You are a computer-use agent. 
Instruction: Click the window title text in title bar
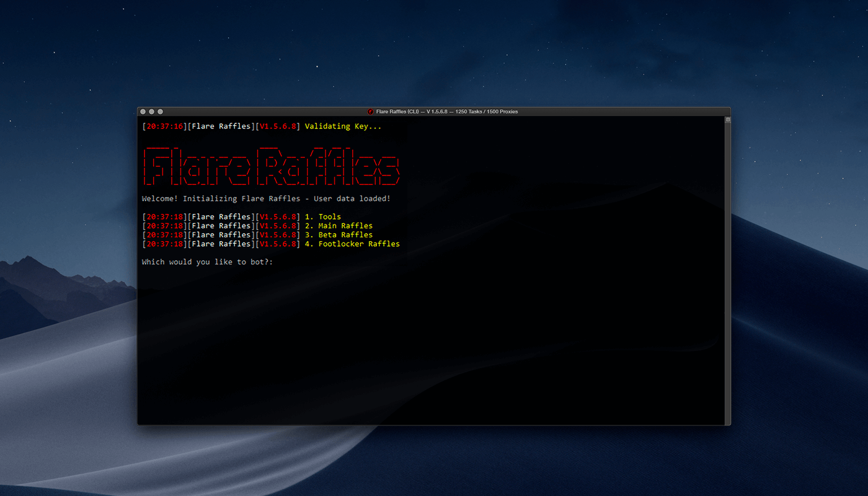446,112
